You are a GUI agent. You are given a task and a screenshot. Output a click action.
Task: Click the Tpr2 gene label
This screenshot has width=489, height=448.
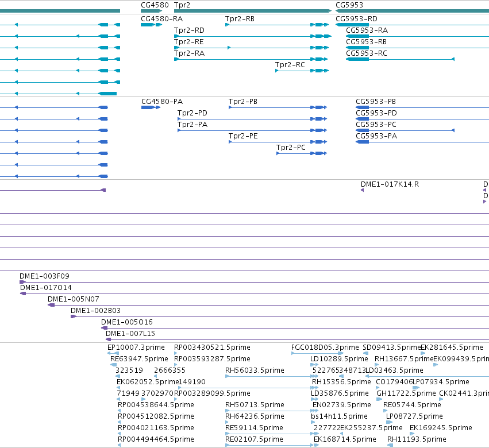182,5
